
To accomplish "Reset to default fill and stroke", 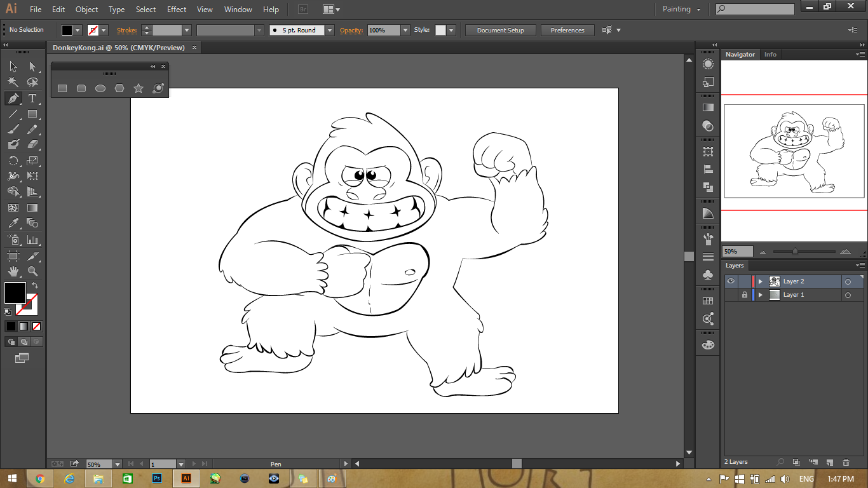I will [x=8, y=311].
